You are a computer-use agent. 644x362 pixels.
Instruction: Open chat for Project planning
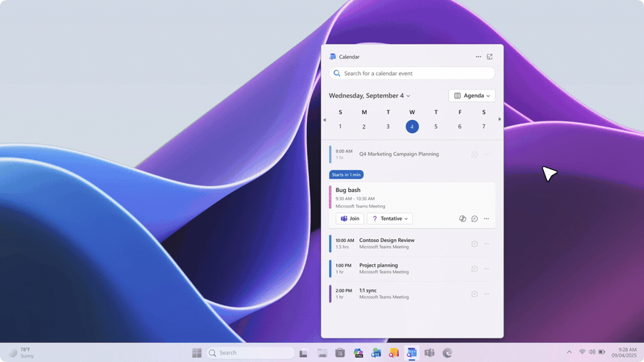pyautogui.click(x=475, y=269)
